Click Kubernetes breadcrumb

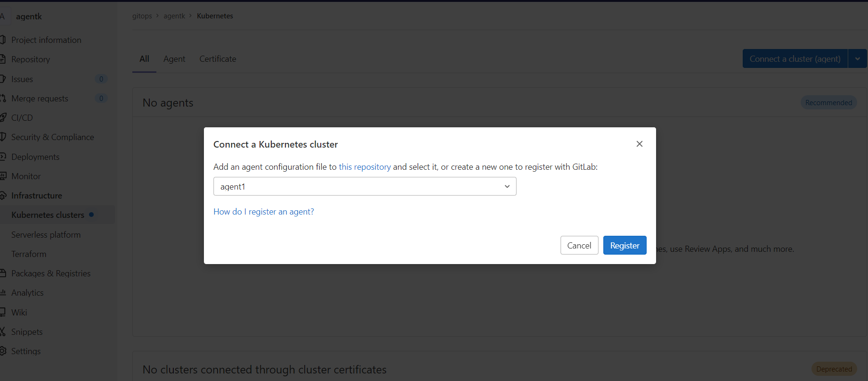pyautogui.click(x=215, y=16)
